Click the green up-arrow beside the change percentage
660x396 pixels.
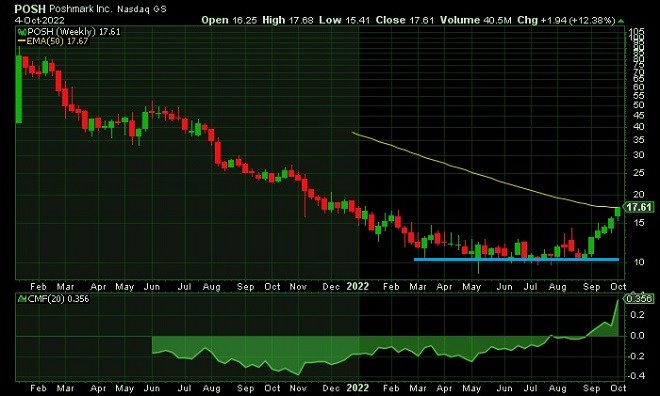point(621,21)
